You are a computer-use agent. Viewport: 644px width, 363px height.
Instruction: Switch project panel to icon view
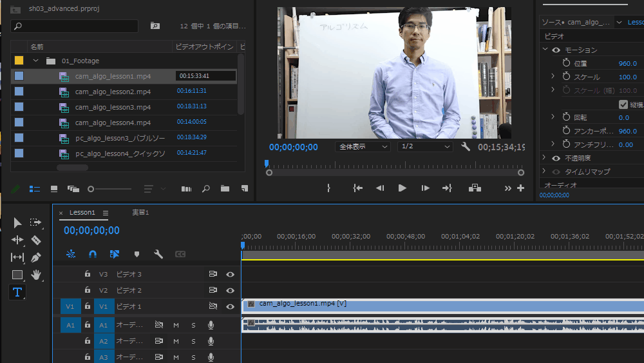tap(54, 189)
